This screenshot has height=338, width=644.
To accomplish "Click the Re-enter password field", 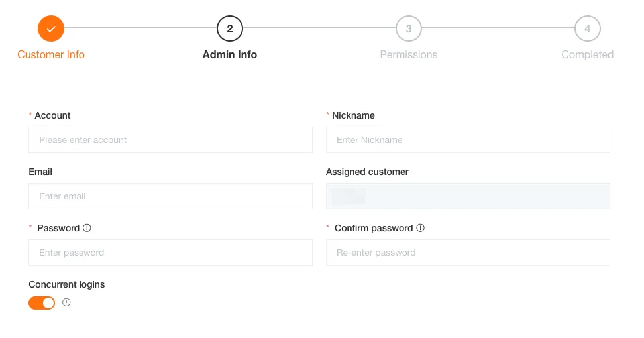I will coord(468,253).
